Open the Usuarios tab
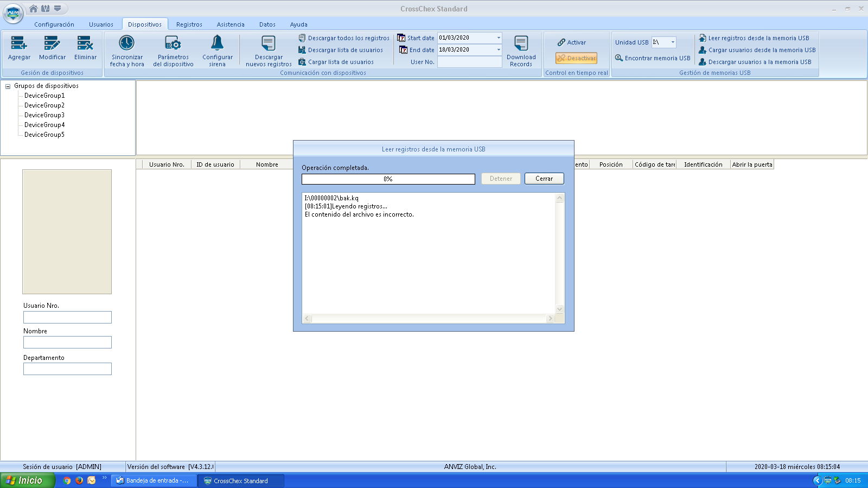Image resolution: width=868 pixels, height=488 pixels. (x=101, y=24)
